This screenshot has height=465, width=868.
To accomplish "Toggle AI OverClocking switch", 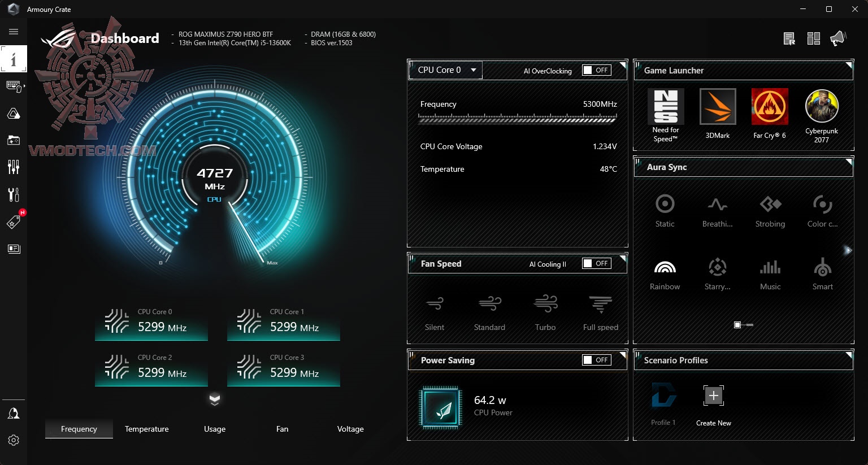I will point(597,70).
